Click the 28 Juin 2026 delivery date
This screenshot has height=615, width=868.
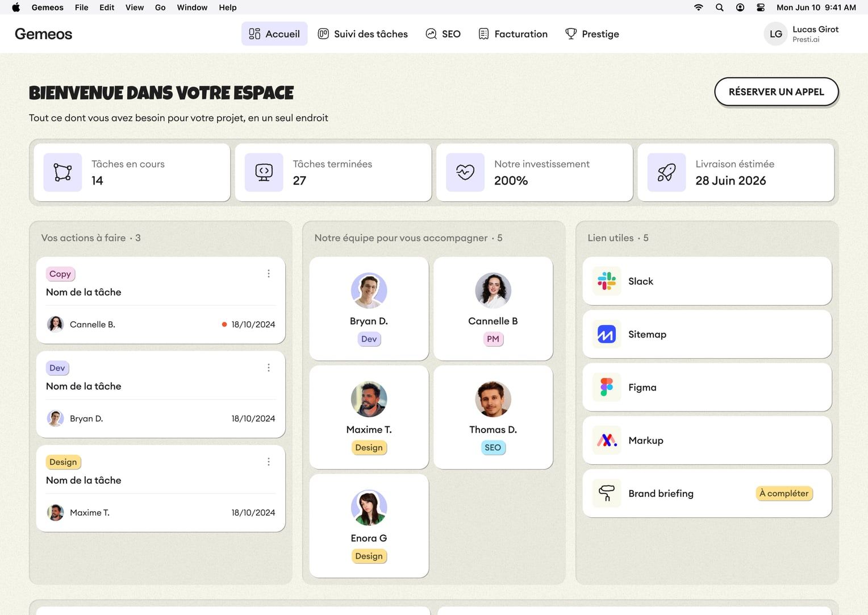pos(731,181)
